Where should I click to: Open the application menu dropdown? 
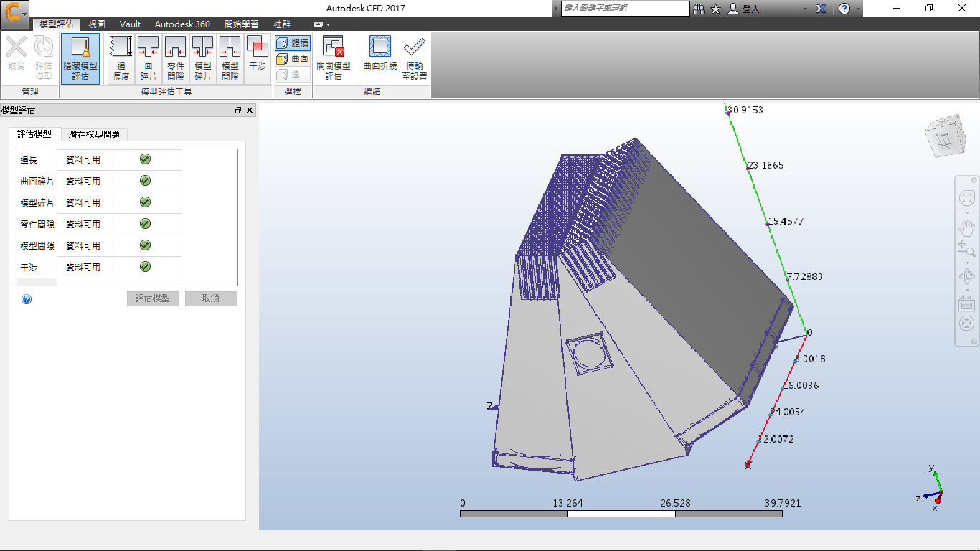tap(24, 14)
